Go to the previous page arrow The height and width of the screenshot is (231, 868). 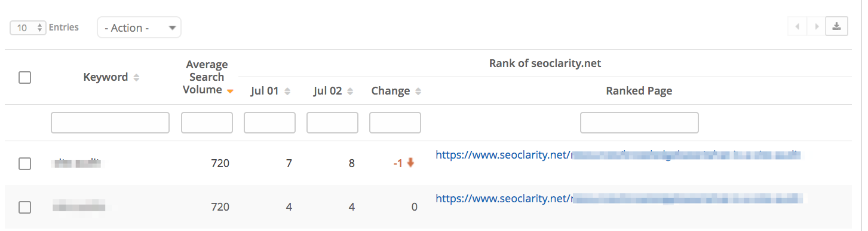[x=797, y=26]
